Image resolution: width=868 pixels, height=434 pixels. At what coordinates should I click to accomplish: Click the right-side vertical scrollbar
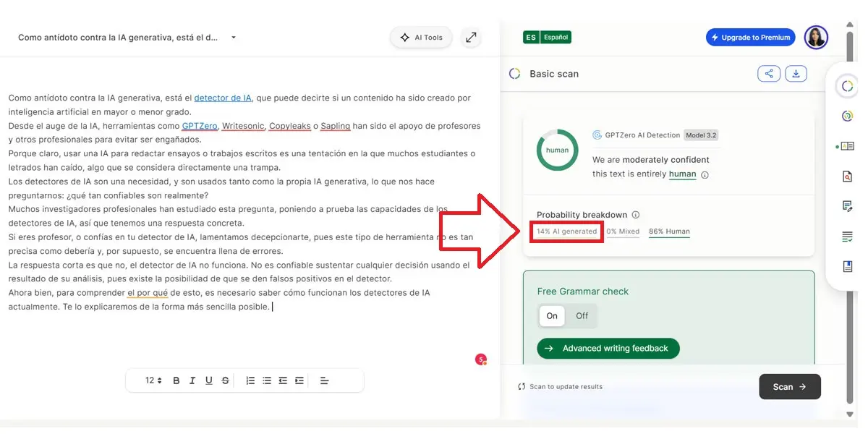click(850, 217)
